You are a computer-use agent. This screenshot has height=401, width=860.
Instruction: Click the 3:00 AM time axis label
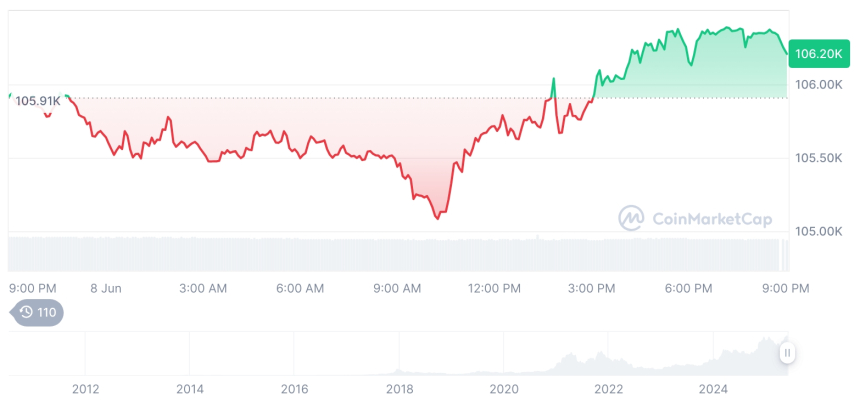(x=203, y=288)
